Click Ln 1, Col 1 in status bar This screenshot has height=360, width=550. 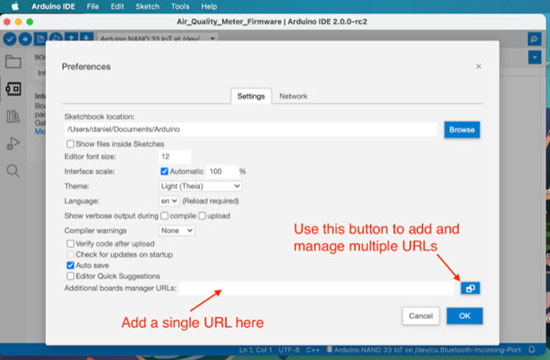(255, 350)
